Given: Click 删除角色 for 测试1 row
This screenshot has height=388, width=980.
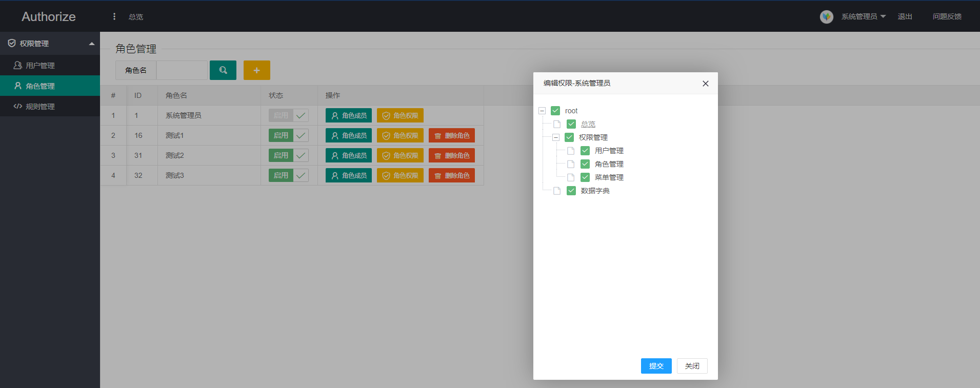Looking at the screenshot, I should pyautogui.click(x=452, y=135).
